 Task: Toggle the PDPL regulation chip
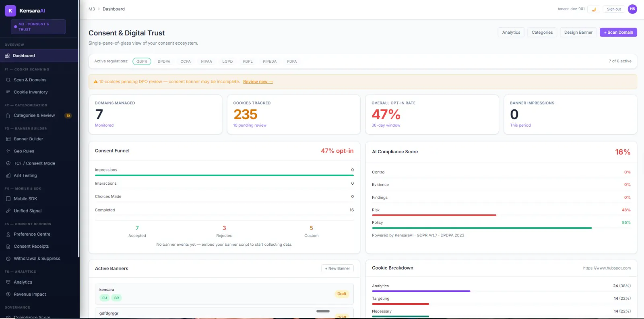pos(248,62)
